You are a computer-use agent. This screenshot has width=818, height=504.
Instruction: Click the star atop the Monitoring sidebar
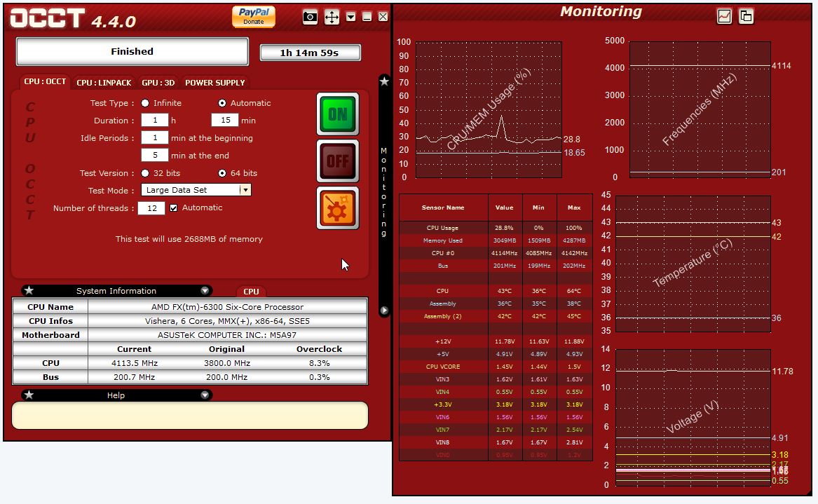tap(385, 81)
